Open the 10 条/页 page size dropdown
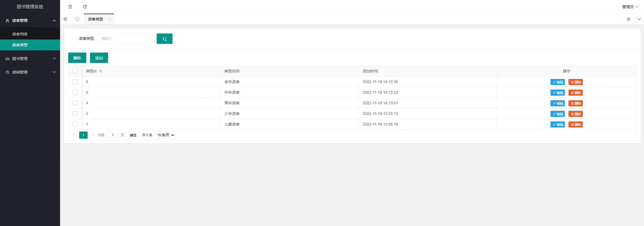The width and height of the screenshot is (644, 226). point(166,135)
